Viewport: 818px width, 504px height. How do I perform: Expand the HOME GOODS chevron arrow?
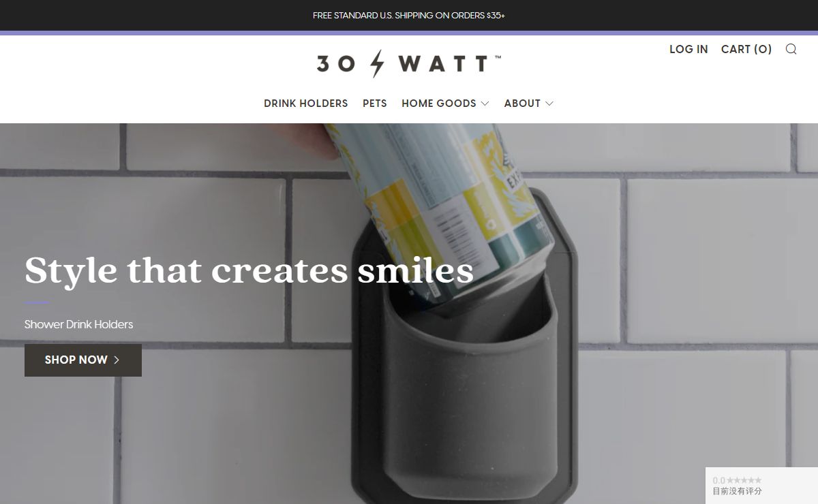pyautogui.click(x=485, y=104)
